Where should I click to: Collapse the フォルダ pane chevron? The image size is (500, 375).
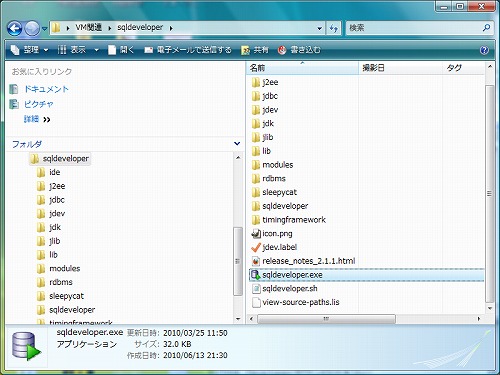237,144
